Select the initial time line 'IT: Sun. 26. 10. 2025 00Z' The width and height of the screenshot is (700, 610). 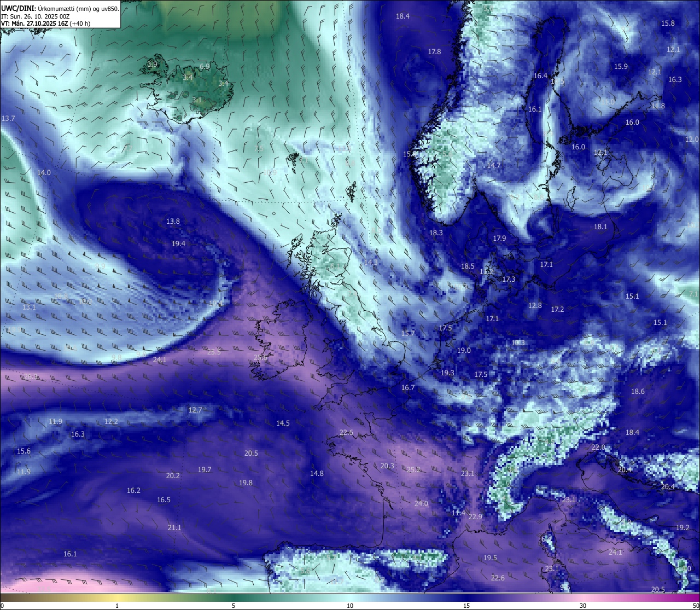35,16
